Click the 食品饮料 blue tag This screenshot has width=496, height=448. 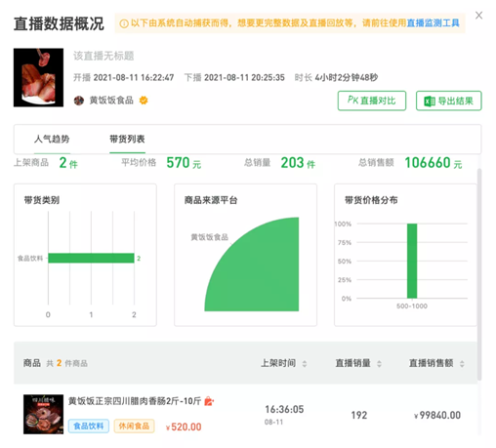coord(89,426)
